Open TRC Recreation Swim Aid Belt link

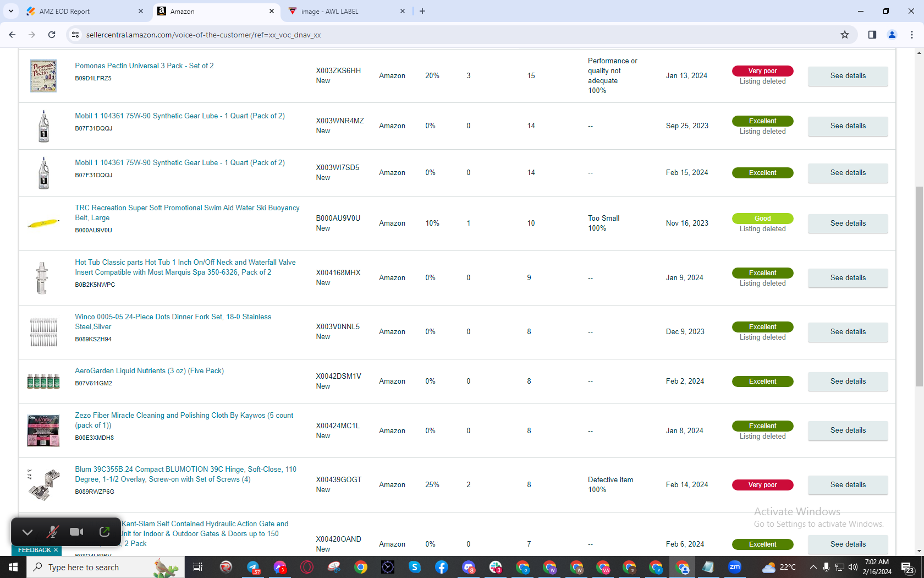[187, 212]
